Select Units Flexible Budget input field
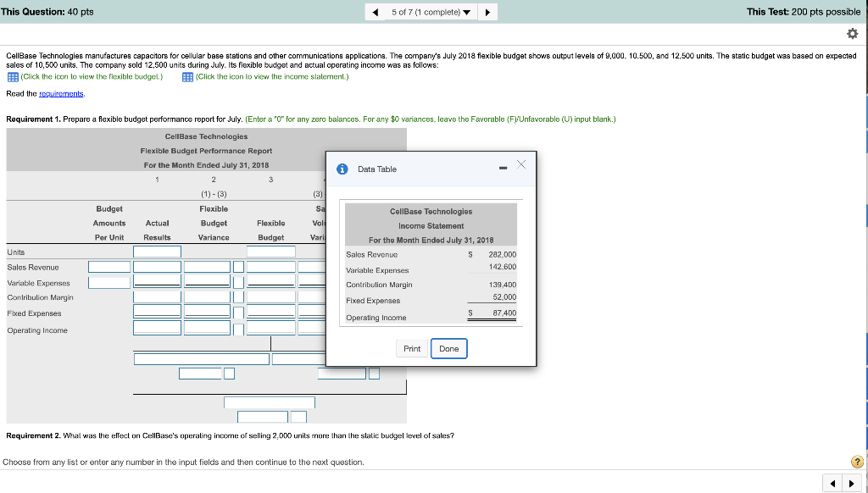 pyautogui.click(x=271, y=252)
